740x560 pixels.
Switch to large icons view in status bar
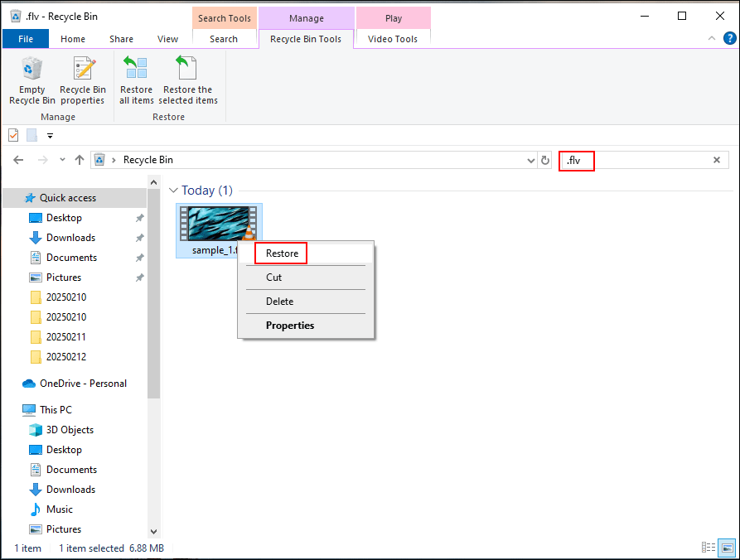728,548
